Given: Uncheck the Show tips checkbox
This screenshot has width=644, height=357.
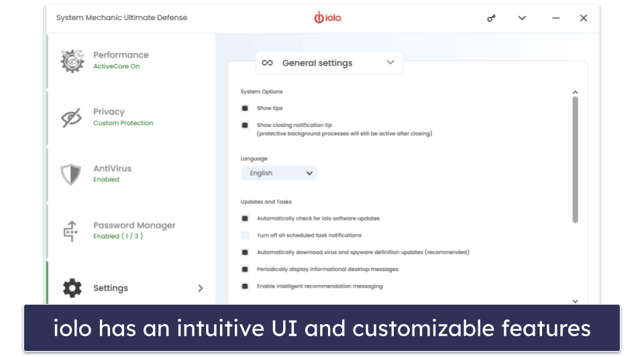Looking at the screenshot, I should click(x=245, y=108).
